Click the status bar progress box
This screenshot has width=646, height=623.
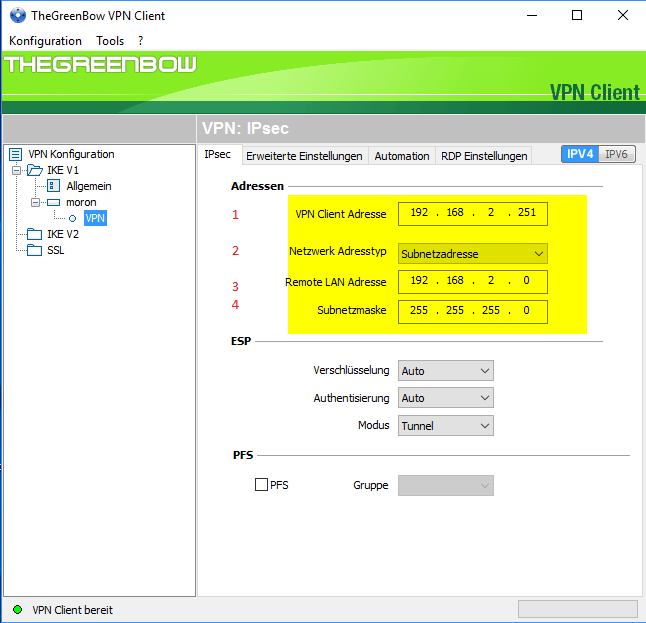click(578, 609)
